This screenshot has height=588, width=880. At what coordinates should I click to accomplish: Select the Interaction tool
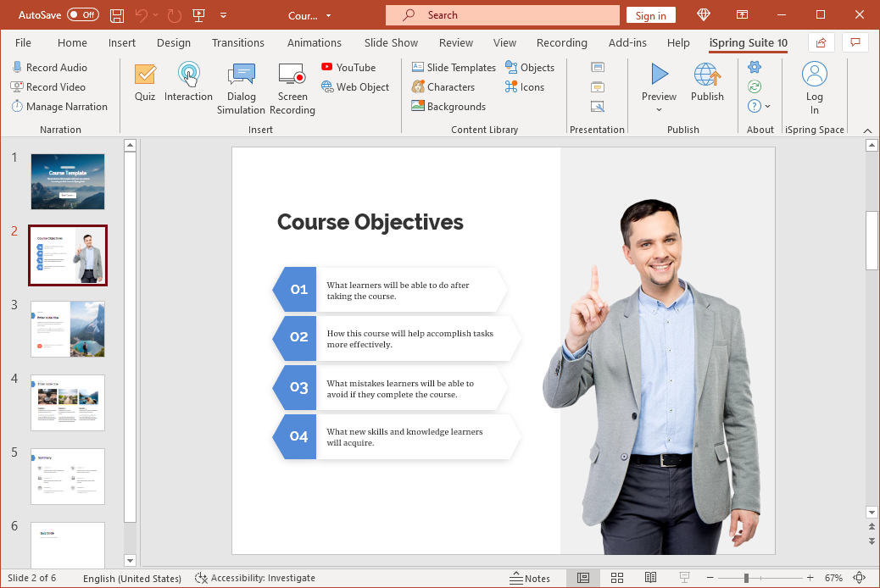pos(188,82)
